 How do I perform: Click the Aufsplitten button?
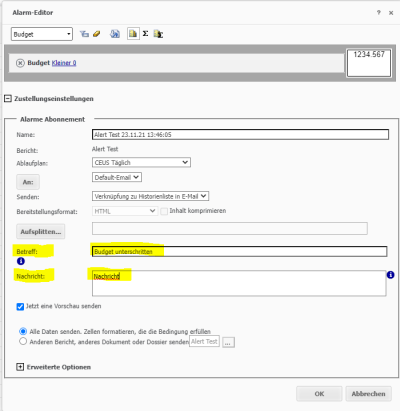tap(41, 231)
